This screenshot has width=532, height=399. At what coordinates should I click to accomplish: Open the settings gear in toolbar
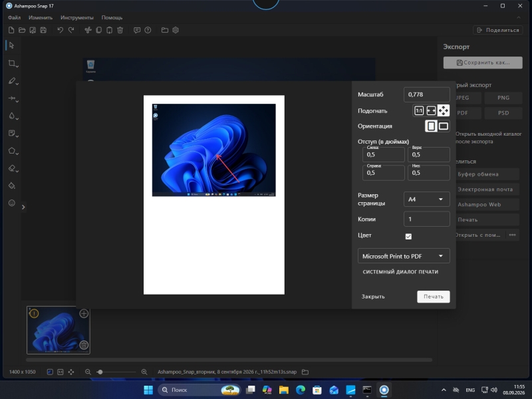[176, 30]
